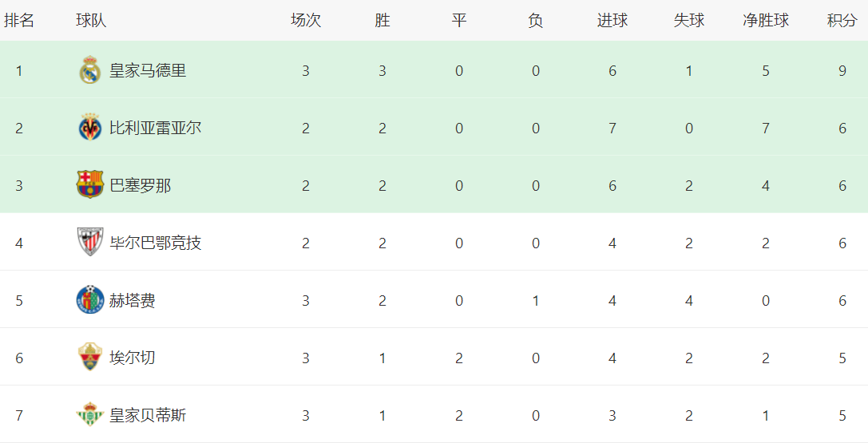
Task: Click the Real Madrid club crest
Action: [x=89, y=71]
